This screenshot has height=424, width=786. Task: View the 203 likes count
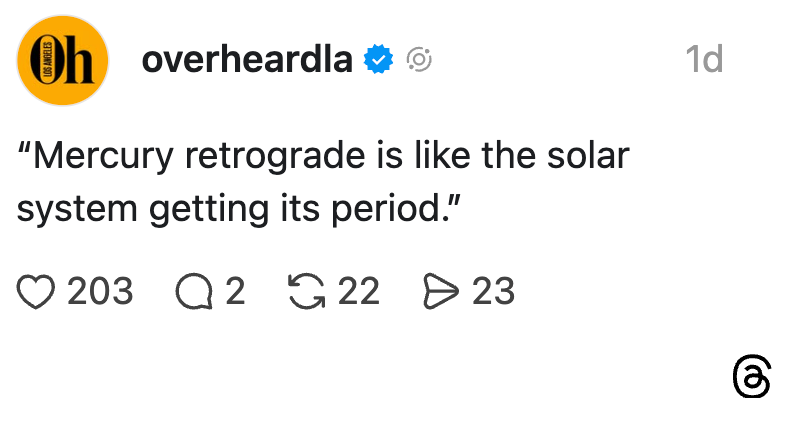click(x=100, y=291)
